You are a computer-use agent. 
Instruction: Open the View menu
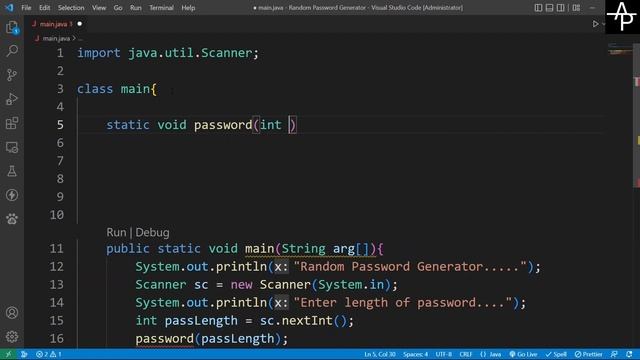99,8
